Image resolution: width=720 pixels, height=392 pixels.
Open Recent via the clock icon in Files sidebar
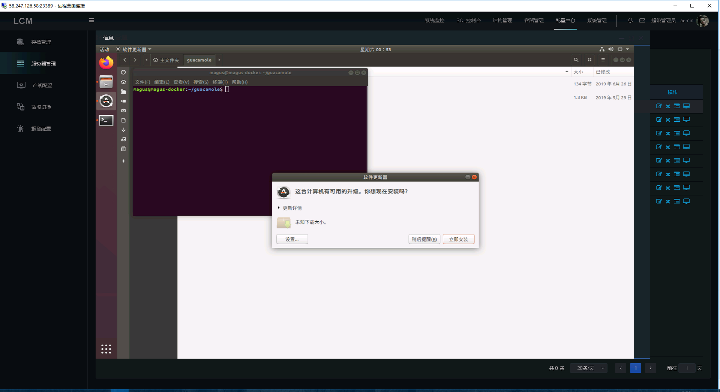pyautogui.click(x=124, y=73)
